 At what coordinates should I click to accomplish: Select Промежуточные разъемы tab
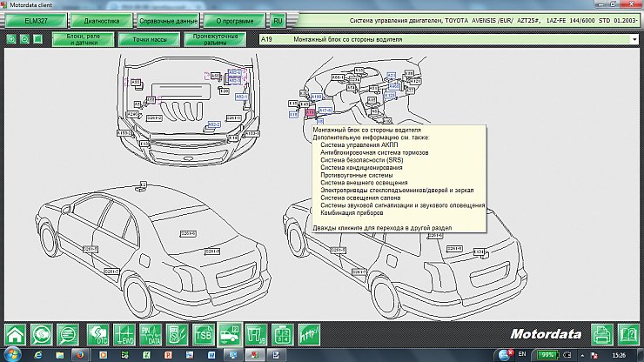click(x=215, y=39)
